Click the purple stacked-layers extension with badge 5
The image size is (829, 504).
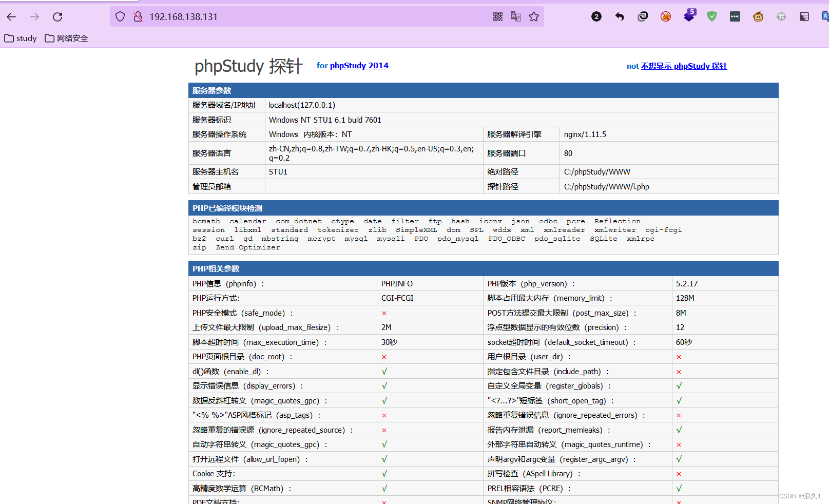(x=689, y=16)
